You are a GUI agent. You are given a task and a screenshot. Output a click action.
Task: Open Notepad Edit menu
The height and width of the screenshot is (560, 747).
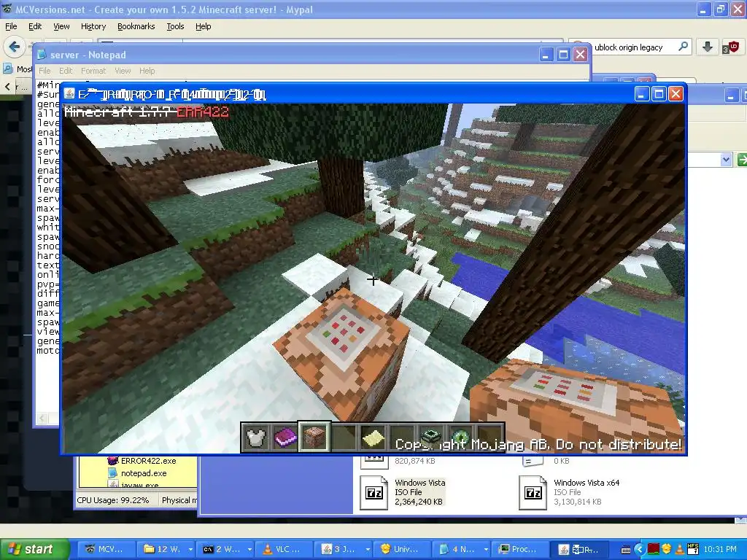[x=66, y=71]
